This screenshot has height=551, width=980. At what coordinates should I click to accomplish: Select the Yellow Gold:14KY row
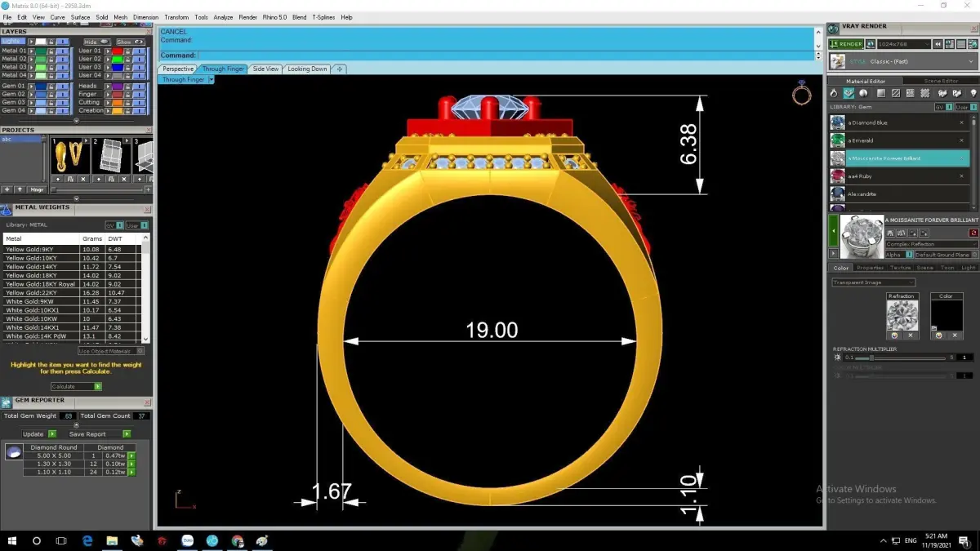coord(72,266)
